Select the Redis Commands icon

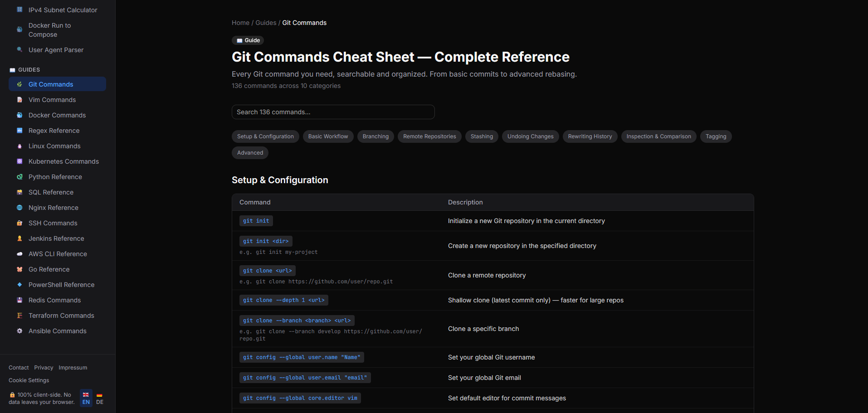tap(19, 300)
